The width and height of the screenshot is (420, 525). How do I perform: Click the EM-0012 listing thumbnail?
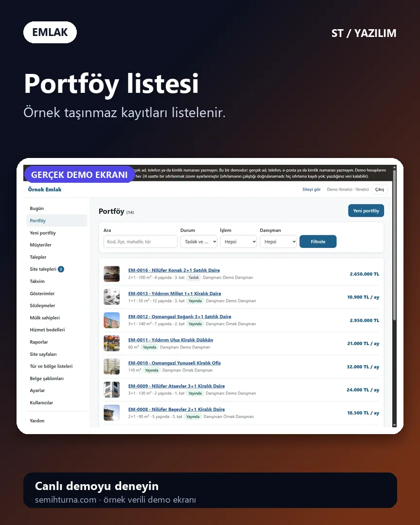pyautogui.click(x=111, y=320)
